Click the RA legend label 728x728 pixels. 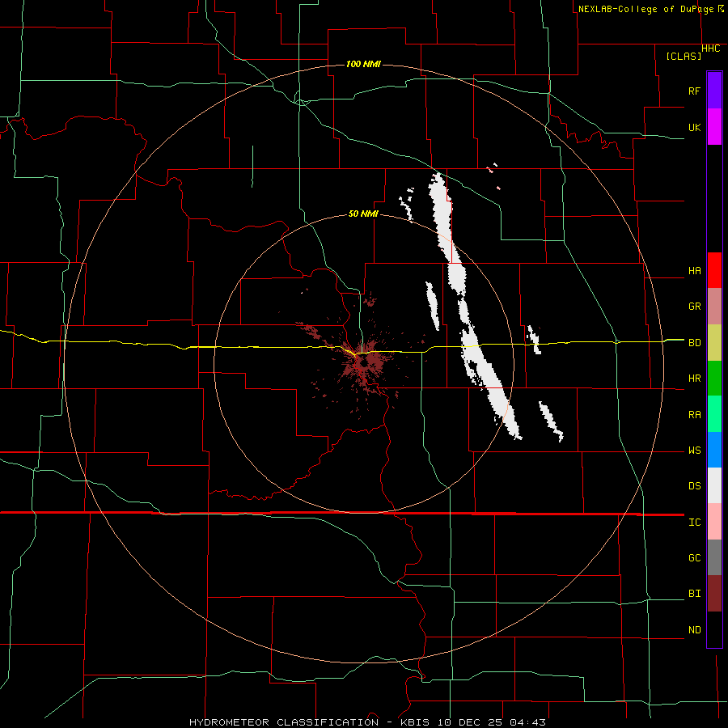694,414
